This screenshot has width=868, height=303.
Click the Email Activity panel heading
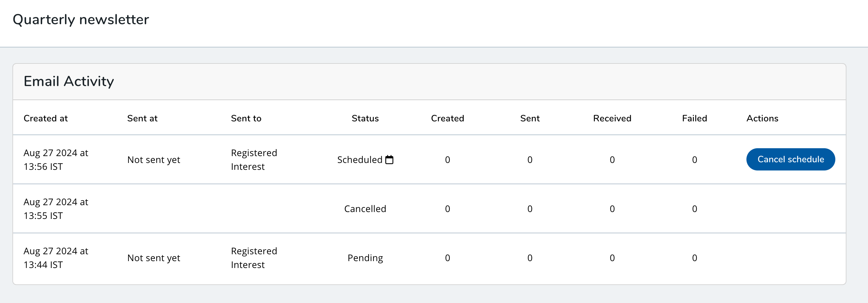tap(69, 81)
